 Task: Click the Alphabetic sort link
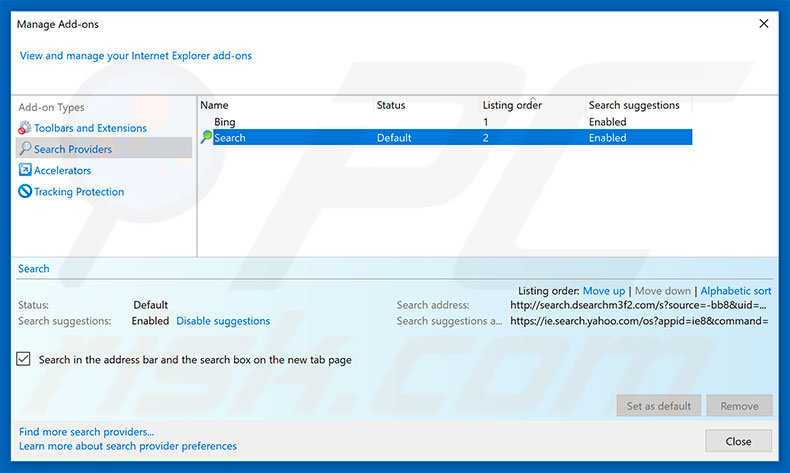point(736,291)
